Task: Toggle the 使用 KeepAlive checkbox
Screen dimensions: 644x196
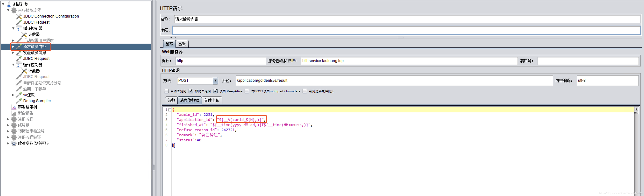Action: click(215, 91)
